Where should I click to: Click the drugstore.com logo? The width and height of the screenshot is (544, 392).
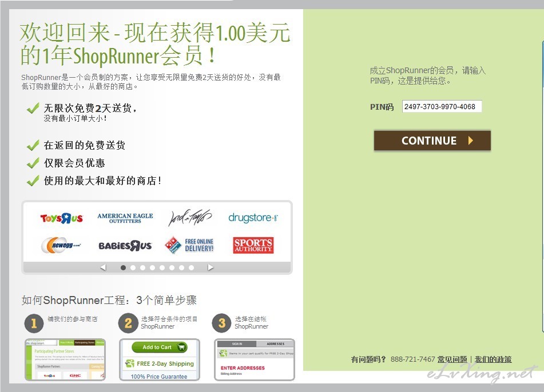tap(253, 218)
